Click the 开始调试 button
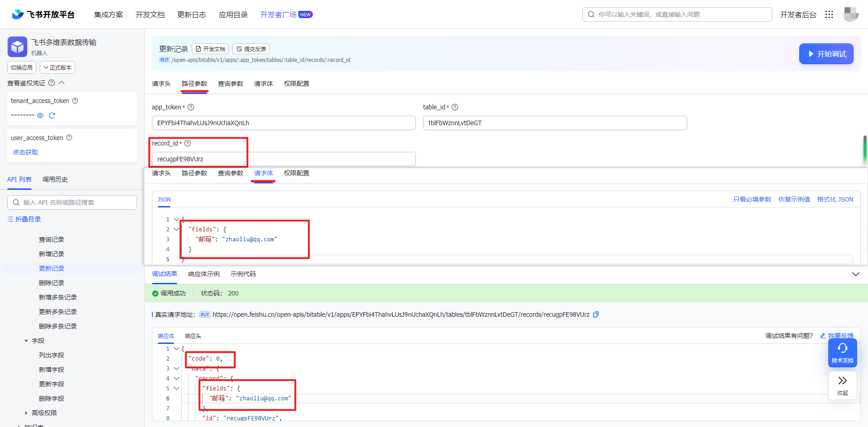This screenshot has width=868, height=427. pyautogui.click(x=826, y=54)
